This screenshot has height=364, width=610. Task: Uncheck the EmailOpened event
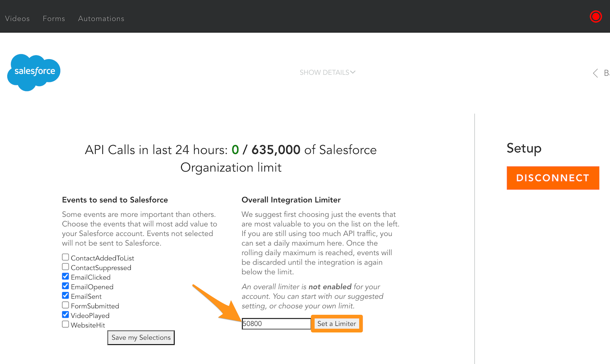[66, 286]
